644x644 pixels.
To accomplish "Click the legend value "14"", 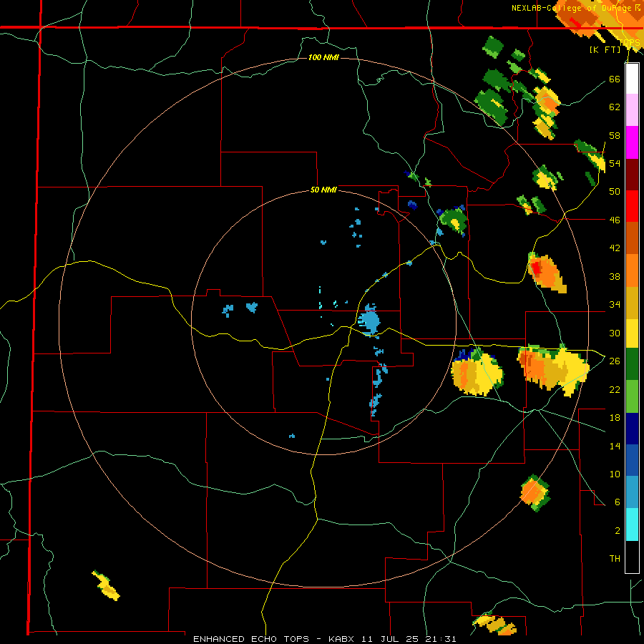I will (615, 446).
